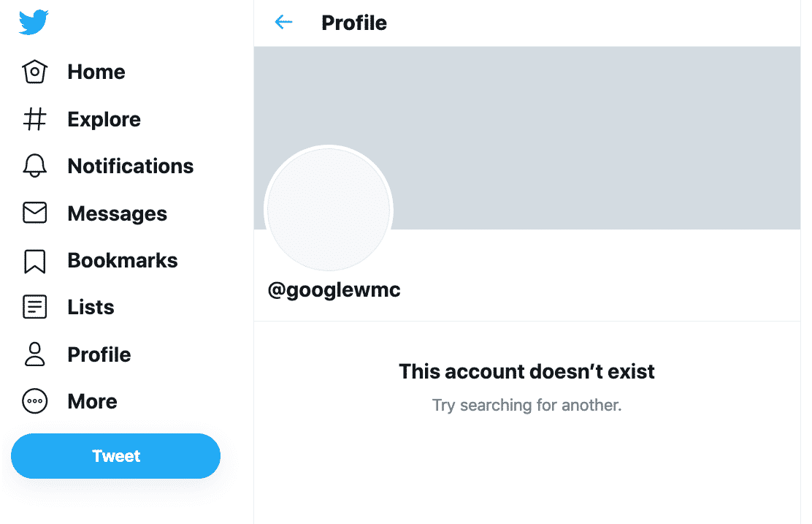Click the @googlewmc handle text

334,289
